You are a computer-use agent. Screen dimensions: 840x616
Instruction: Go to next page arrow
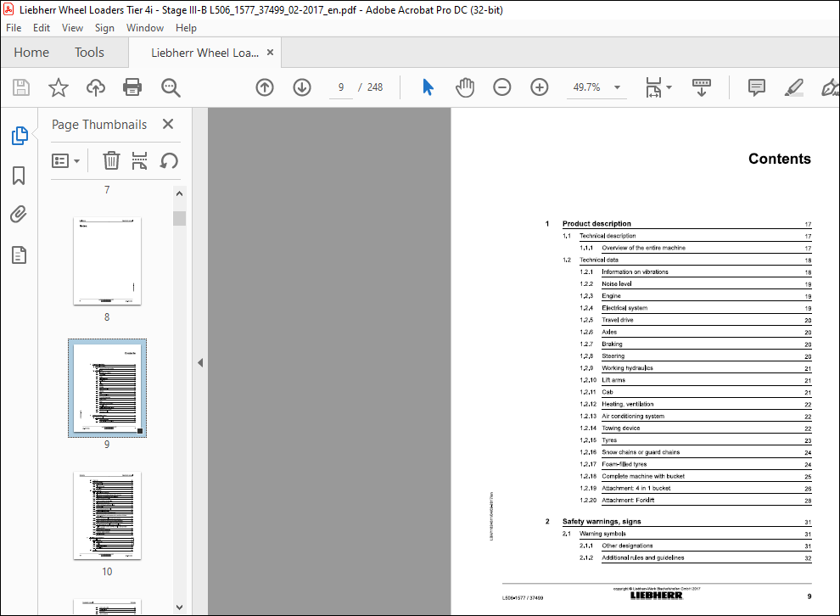pyautogui.click(x=302, y=87)
